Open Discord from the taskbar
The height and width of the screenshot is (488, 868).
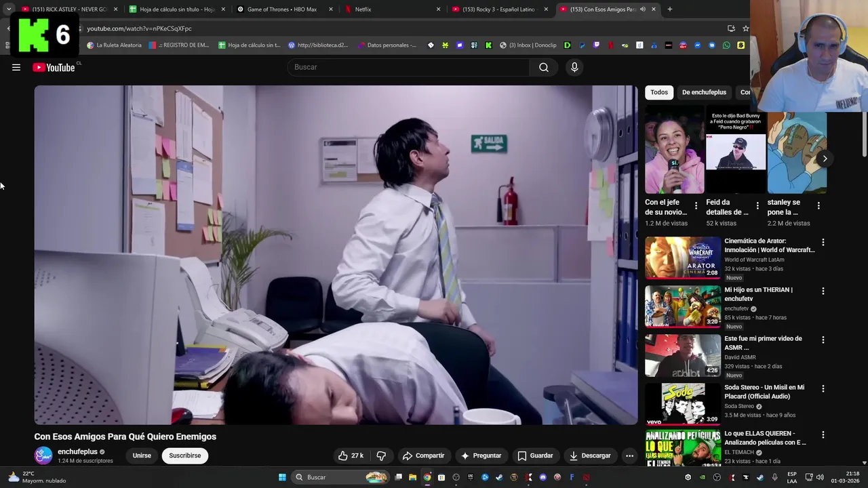pos(543,477)
